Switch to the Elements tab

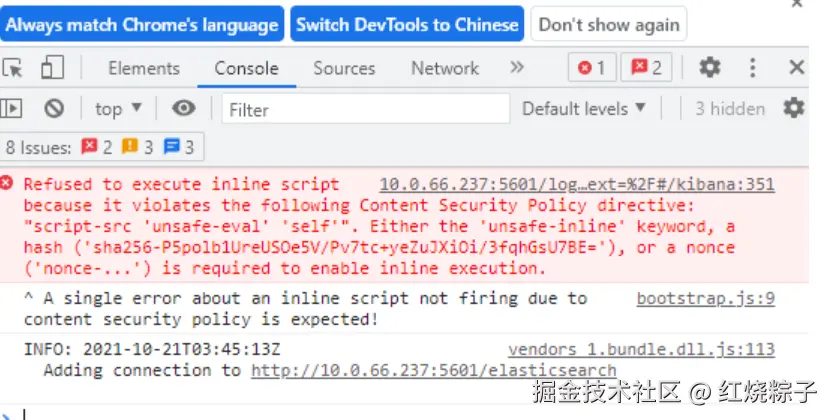(x=144, y=68)
